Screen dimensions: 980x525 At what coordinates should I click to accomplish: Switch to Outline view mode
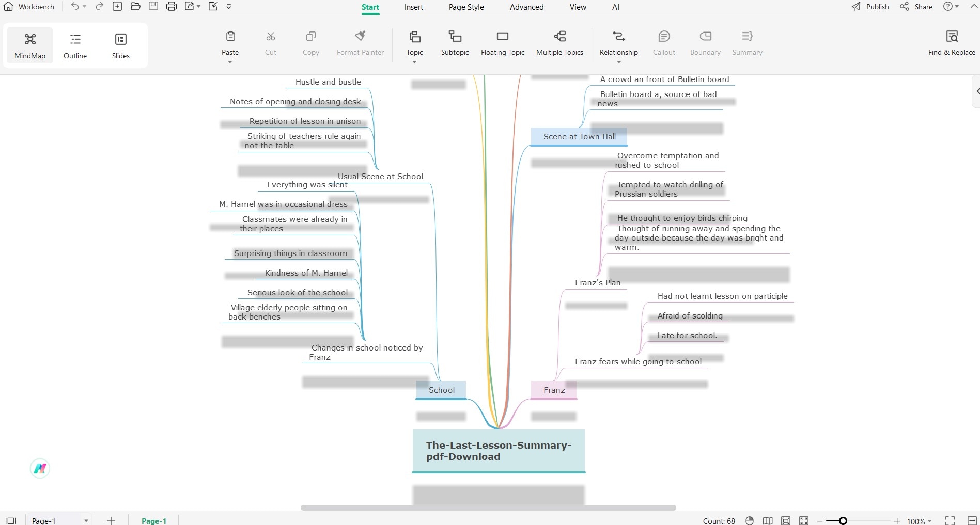75,45
